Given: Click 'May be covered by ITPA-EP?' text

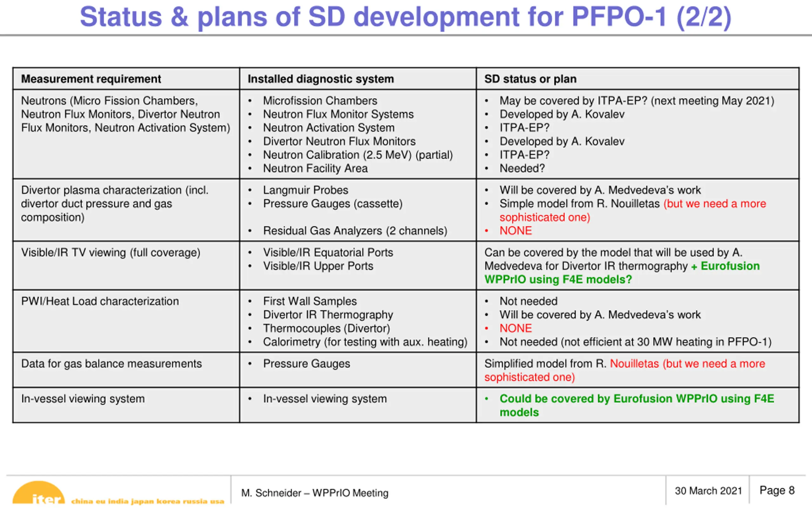Looking at the screenshot, I should [x=573, y=101].
